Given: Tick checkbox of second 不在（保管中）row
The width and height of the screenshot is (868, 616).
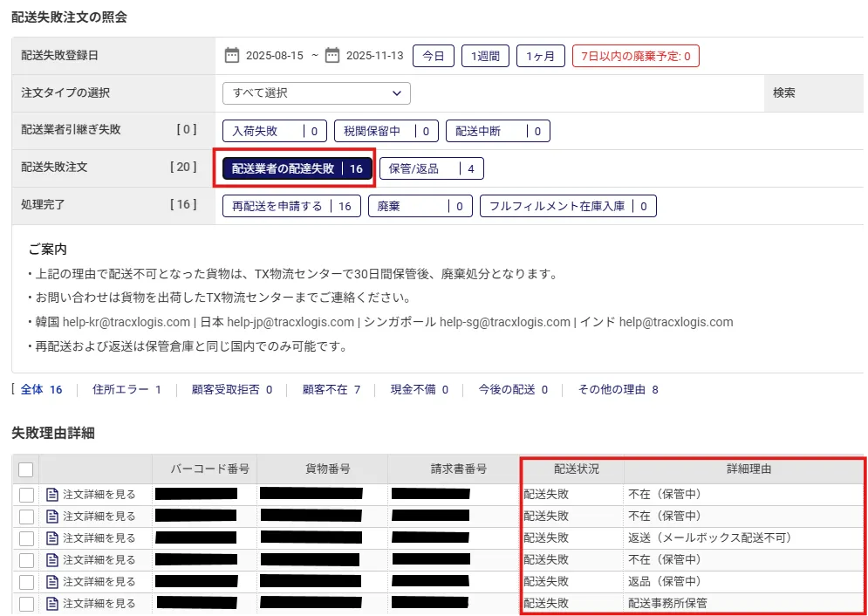Looking at the screenshot, I should (x=26, y=517).
